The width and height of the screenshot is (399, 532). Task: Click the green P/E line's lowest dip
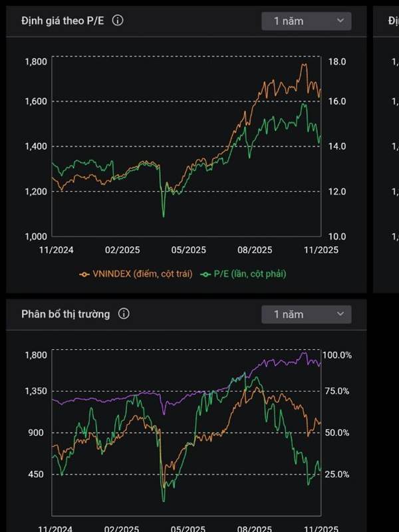(x=164, y=216)
